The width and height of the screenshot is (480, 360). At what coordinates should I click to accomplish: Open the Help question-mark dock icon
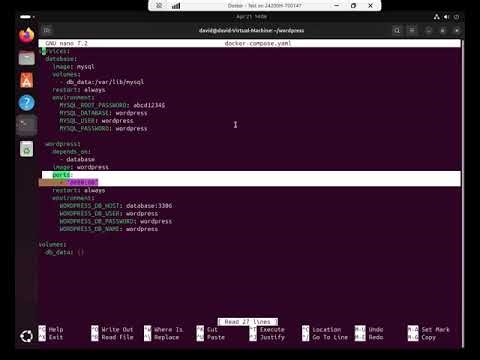[26, 103]
